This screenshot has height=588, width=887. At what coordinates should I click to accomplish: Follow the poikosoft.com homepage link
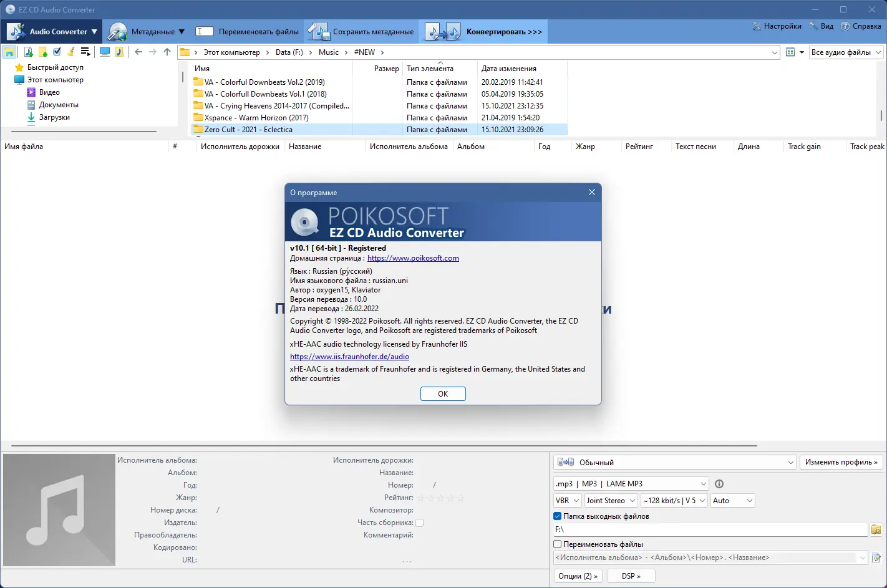click(414, 258)
